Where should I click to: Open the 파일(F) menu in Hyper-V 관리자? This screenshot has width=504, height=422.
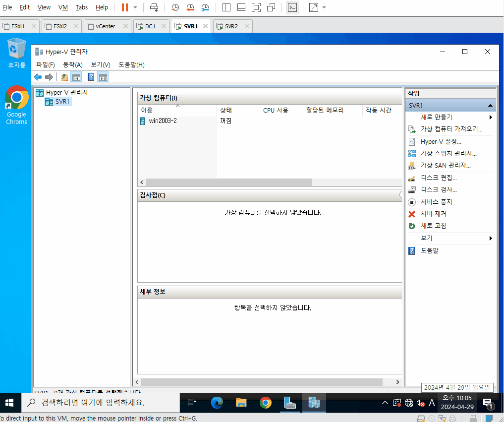pyautogui.click(x=45, y=64)
